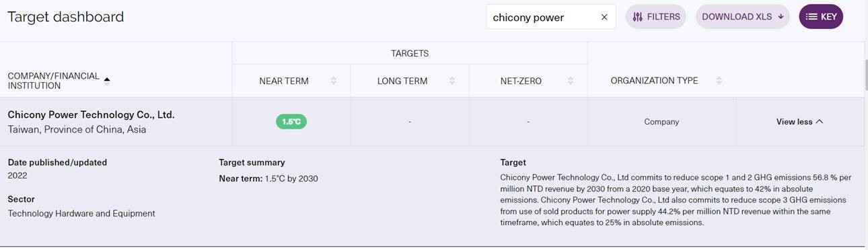
Task: Click the list icon in KEY button
Action: click(x=811, y=17)
